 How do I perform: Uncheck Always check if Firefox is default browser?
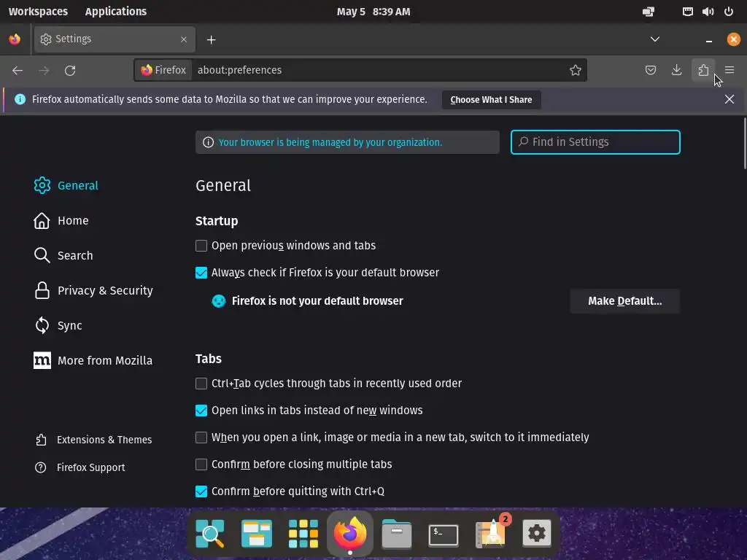coord(201,273)
